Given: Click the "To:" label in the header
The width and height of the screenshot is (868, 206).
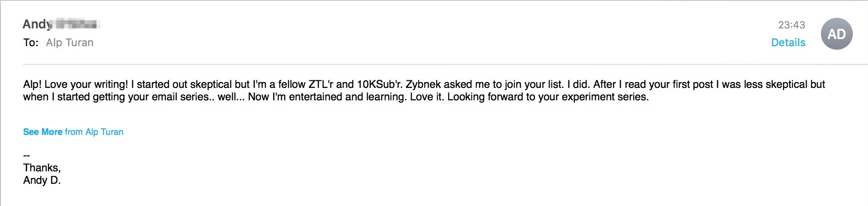Looking at the screenshot, I should click(31, 43).
